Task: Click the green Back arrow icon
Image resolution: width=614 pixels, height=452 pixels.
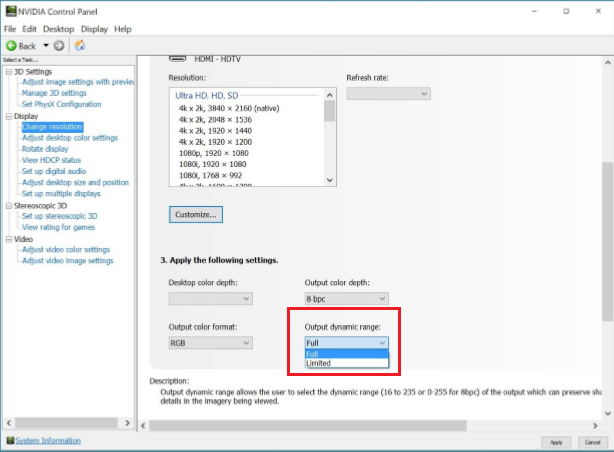Action: 11,46
